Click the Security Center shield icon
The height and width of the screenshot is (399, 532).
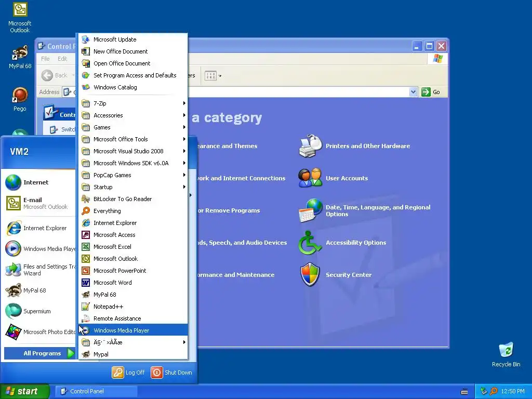pyautogui.click(x=310, y=274)
